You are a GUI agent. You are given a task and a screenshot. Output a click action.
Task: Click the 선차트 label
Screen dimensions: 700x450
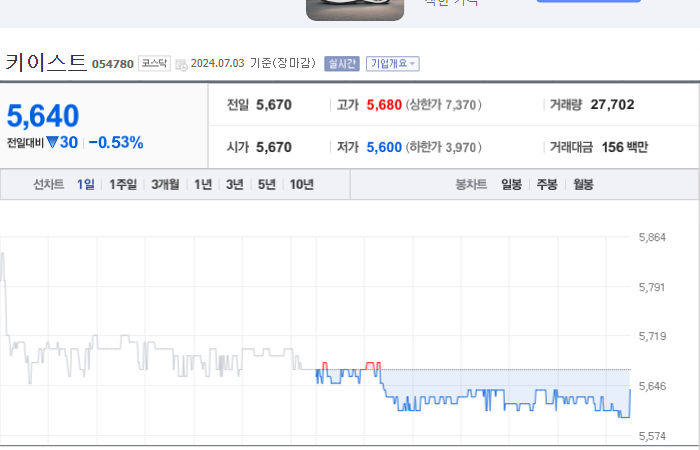point(49,184)
